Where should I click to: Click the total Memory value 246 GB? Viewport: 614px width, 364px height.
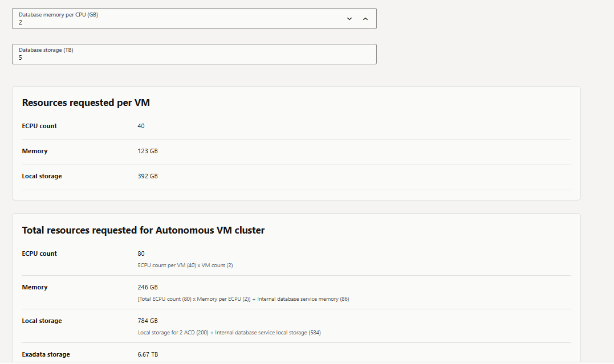149,287
